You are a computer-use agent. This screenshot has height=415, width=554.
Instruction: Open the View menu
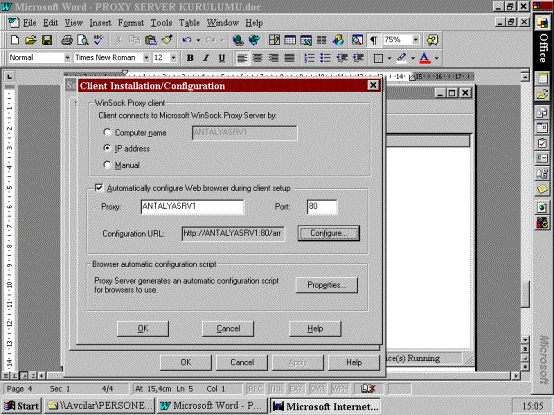point(73,23)
